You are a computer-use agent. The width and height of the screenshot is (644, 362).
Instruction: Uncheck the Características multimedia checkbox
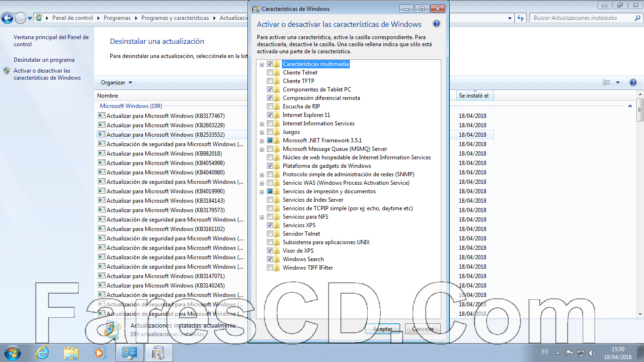(x=270, y=64)
